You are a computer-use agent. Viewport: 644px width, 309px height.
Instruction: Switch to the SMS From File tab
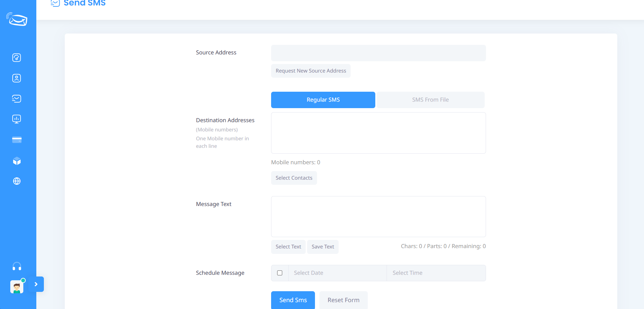point(430,100)
